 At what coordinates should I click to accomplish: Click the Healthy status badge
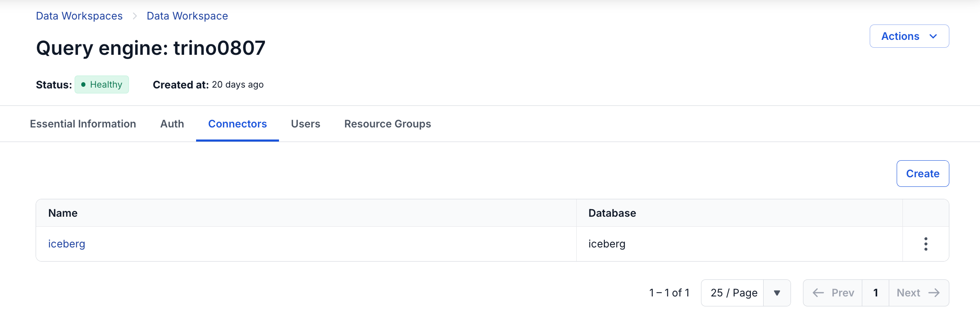pos(102,84)
